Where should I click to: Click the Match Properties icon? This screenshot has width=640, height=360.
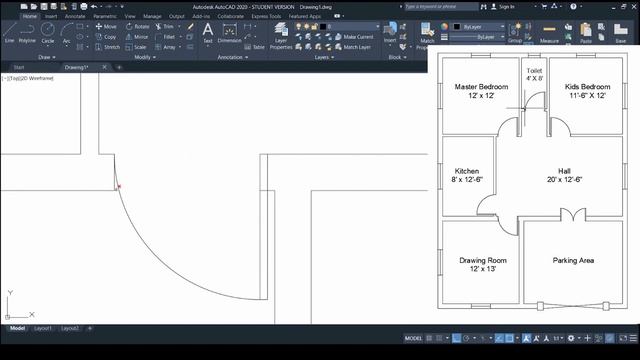pos(427,36)
